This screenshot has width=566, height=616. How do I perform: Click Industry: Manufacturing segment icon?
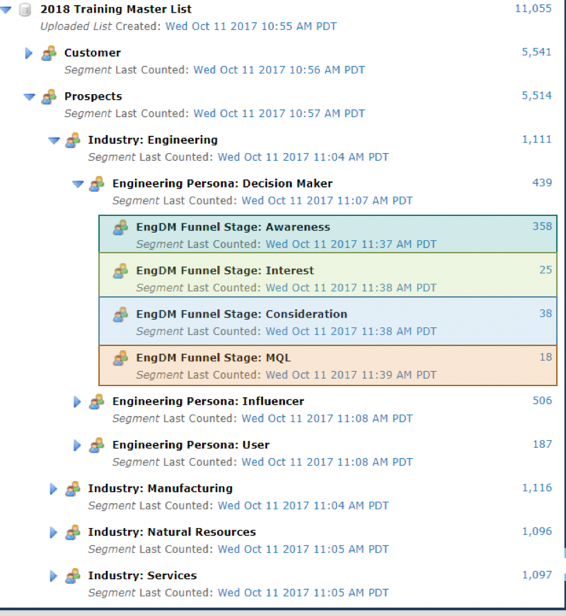tap(73, 489)
